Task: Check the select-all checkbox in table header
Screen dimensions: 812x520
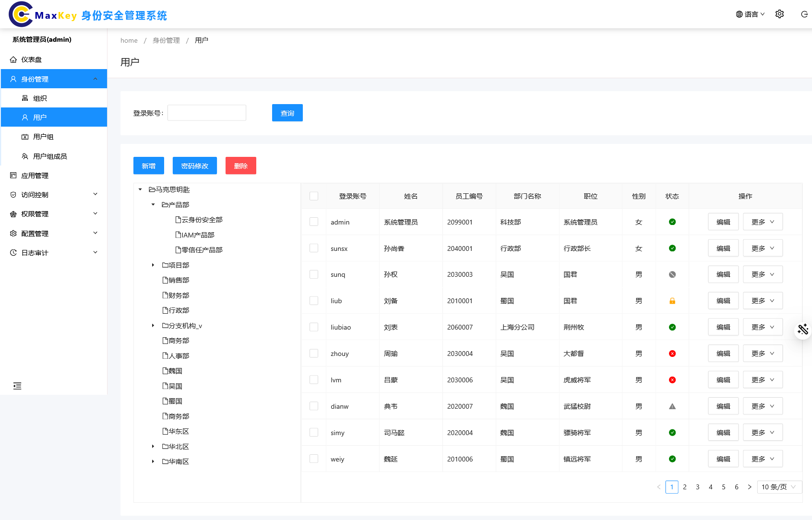Action: pos(314,196)
